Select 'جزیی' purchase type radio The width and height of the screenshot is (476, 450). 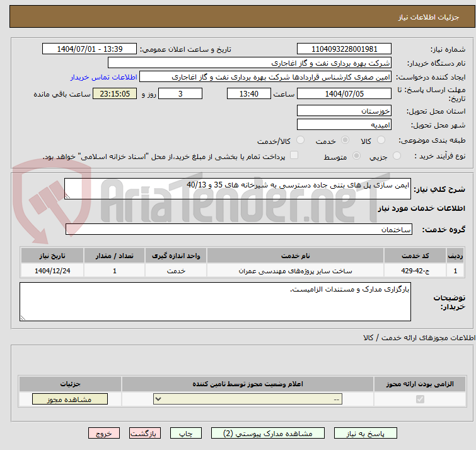coord(397,156)
